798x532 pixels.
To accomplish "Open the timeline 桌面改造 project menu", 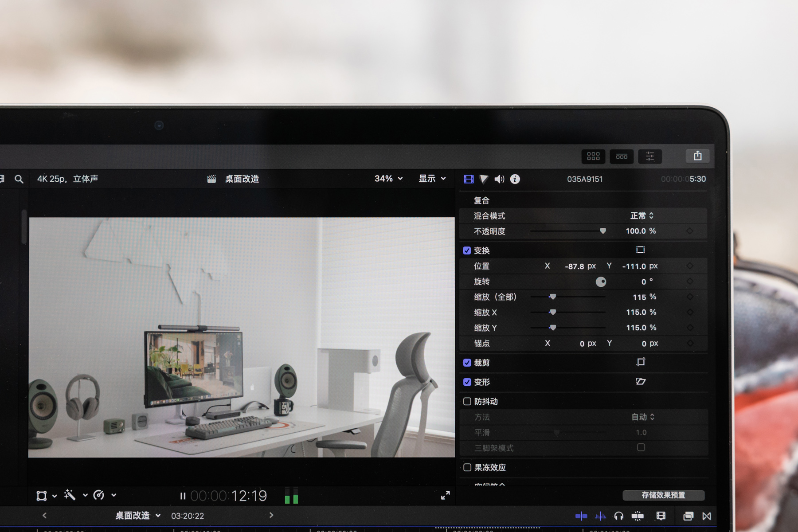I will tap(138, 516).
